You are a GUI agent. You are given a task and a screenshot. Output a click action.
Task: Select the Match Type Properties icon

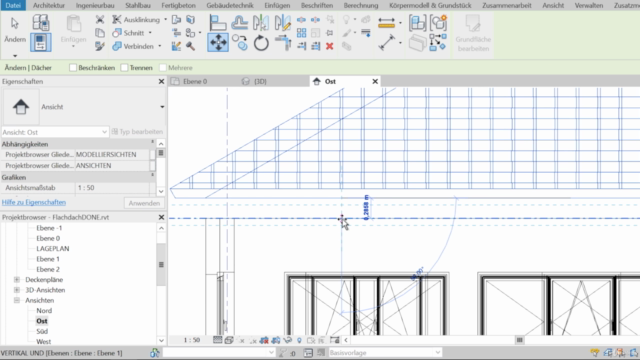click(x=100, y=46)
